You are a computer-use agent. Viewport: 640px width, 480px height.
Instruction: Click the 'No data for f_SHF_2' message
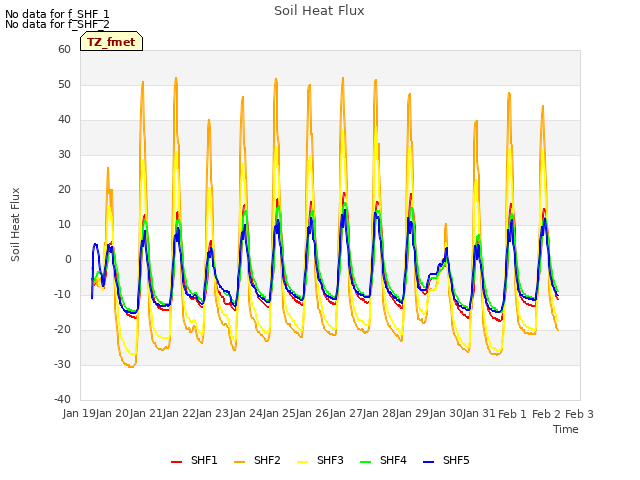[x=57, y=24]
